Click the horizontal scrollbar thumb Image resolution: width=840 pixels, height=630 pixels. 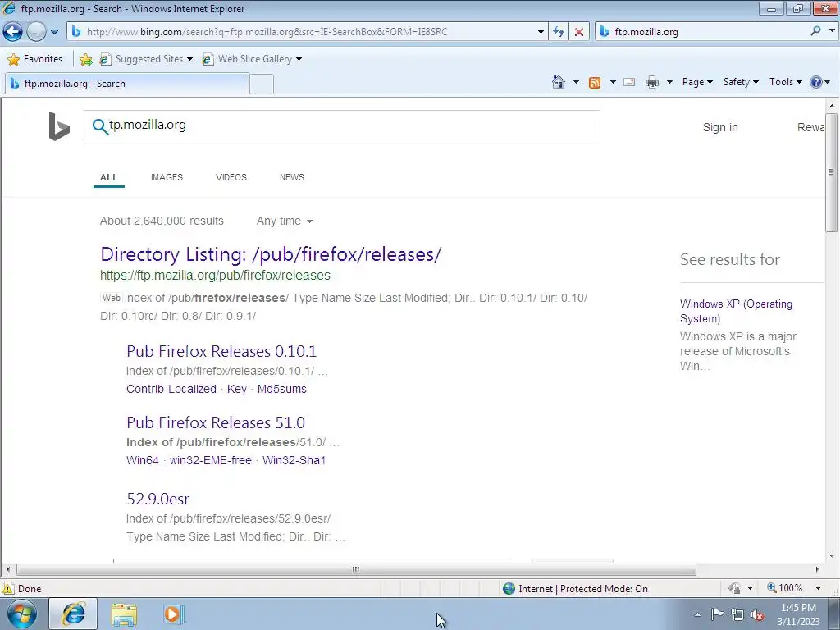[x=356, y=569]
